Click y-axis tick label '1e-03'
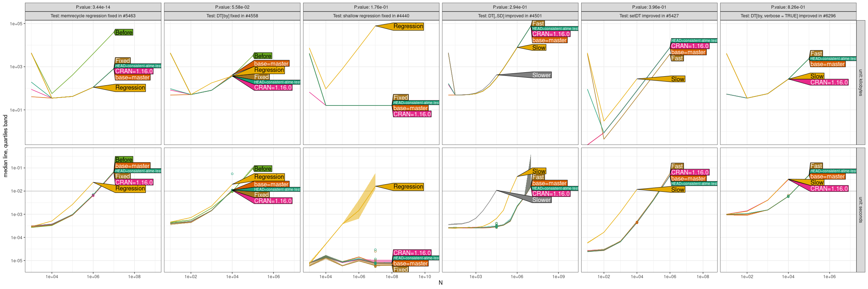The image size is (868, 289). pyautogui.click(x=16, y=214)
